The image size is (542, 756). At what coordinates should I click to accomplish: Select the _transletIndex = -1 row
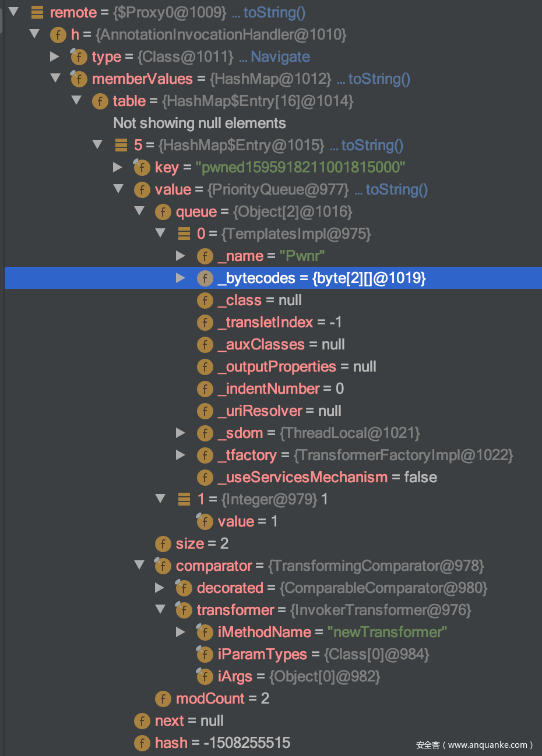[x=280, y=322]
